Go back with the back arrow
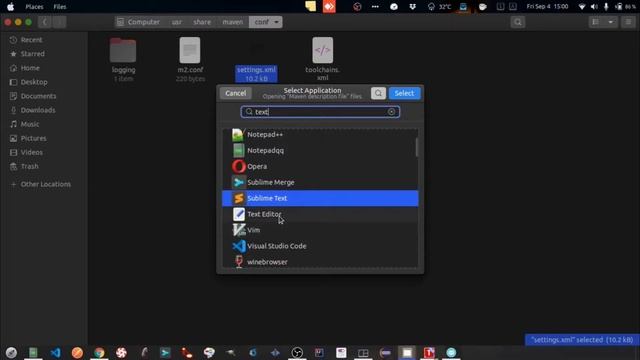The height and width of the screenshot is (360, 640). (x=44, y=22)
